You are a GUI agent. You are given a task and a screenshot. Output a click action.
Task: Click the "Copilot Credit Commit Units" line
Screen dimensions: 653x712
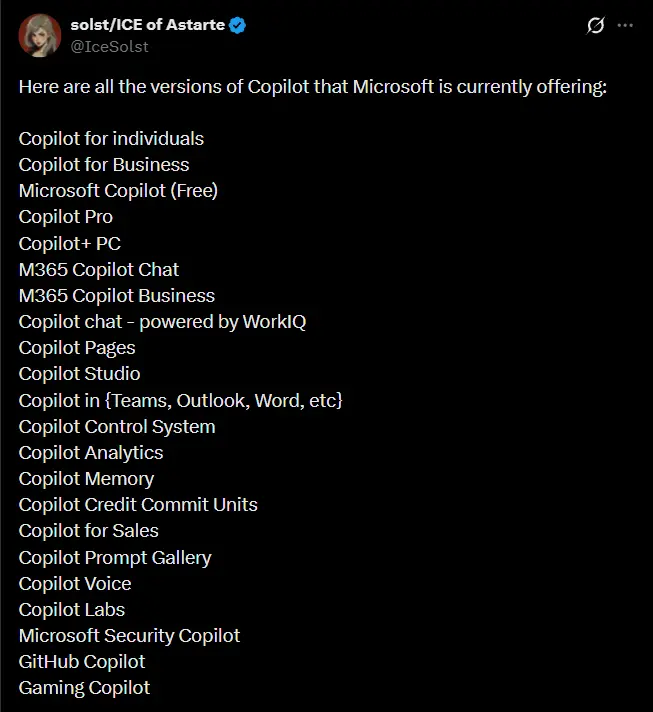pos(138,505)
